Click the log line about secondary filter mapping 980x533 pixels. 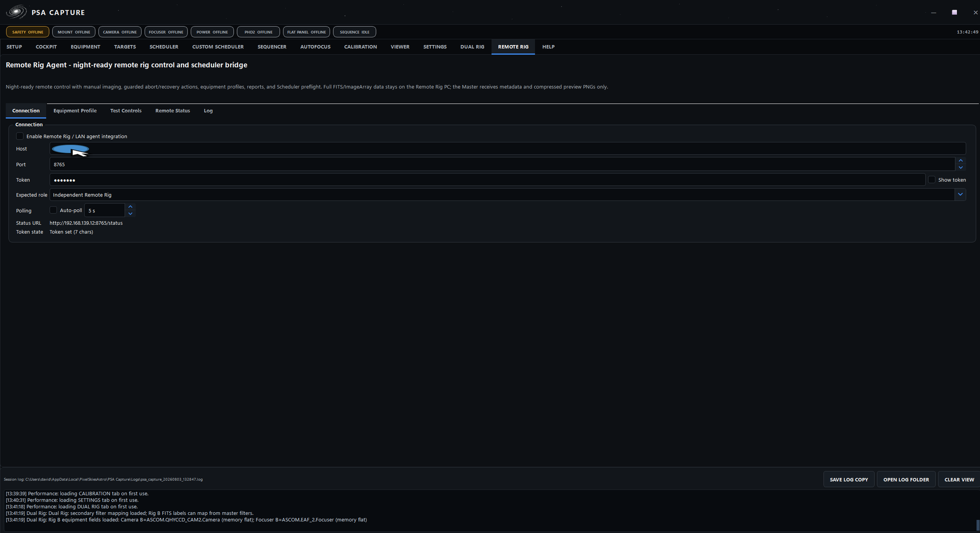130,513
